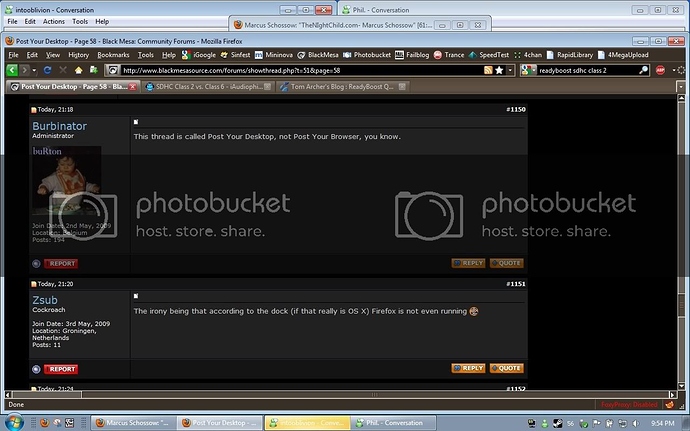Reload the page with the refresh icon
This screenshot has height=431, width=690.
pyautogui.click(x=48, y=70)
